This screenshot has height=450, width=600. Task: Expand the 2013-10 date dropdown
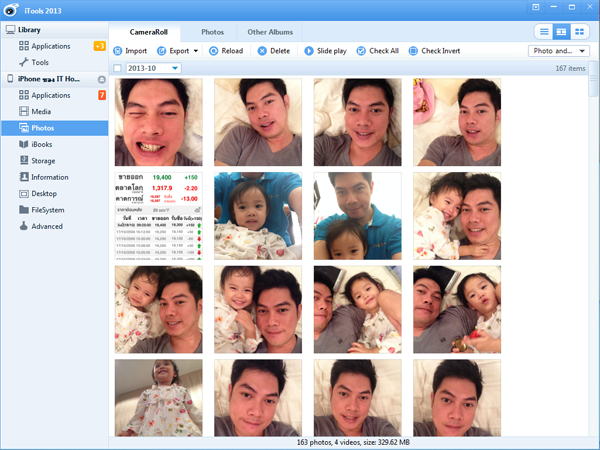pyautogui.click(x=175, y=68)
